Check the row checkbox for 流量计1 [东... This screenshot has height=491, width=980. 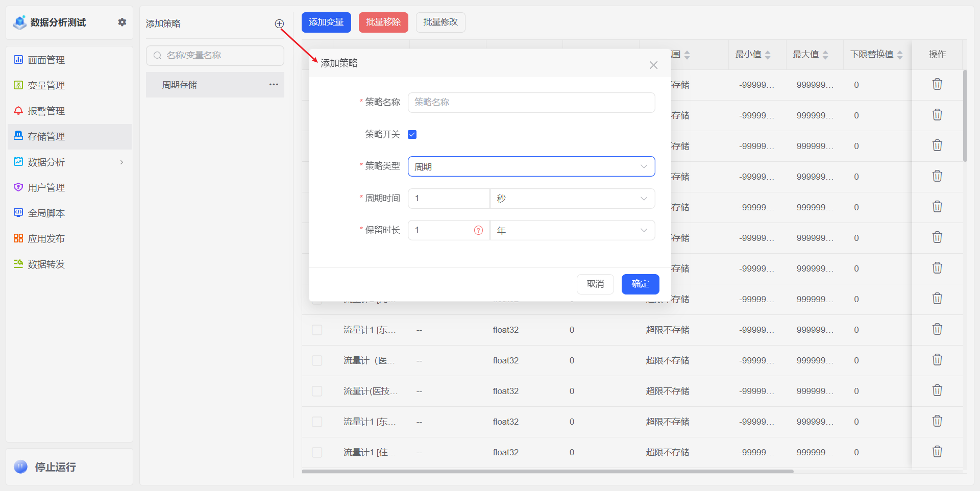pos(317,330)
